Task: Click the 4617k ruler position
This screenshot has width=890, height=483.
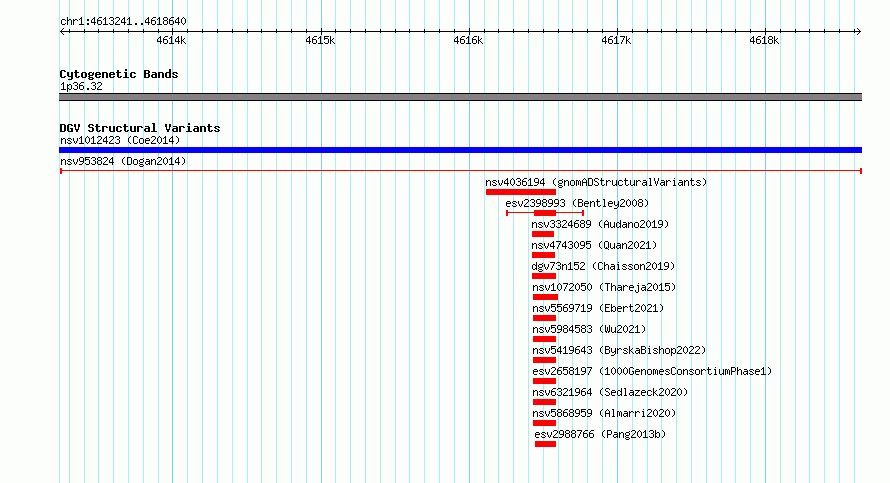Action: [x=616, y=40]
